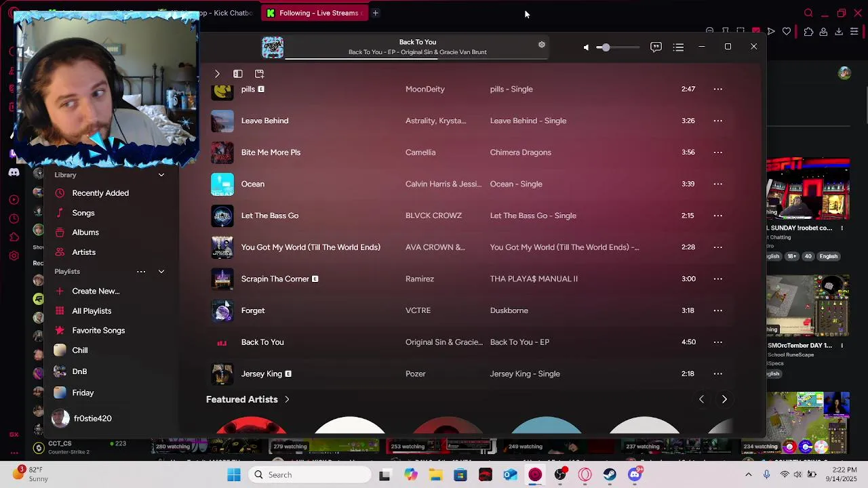
Task: Open more options for pills track
Action: 717,89
